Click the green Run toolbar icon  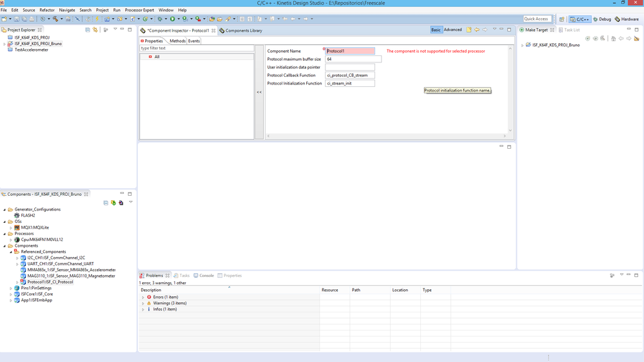pyautogui.click(x=173, y=19)
